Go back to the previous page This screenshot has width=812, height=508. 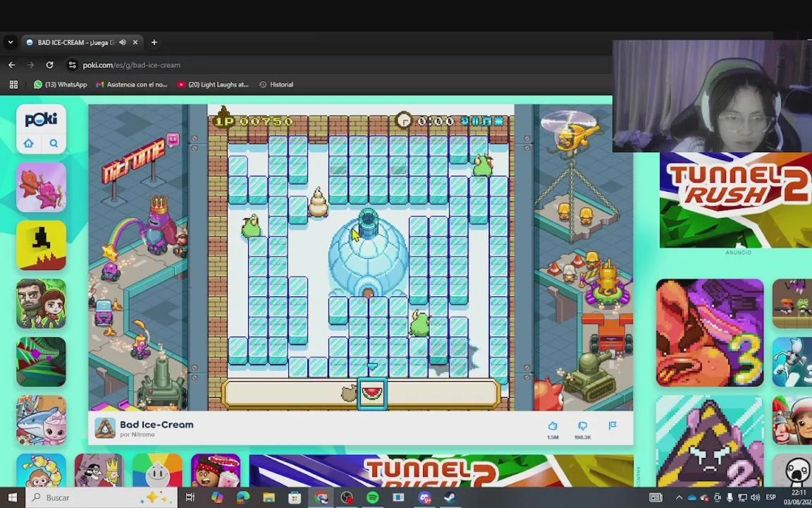12,65
